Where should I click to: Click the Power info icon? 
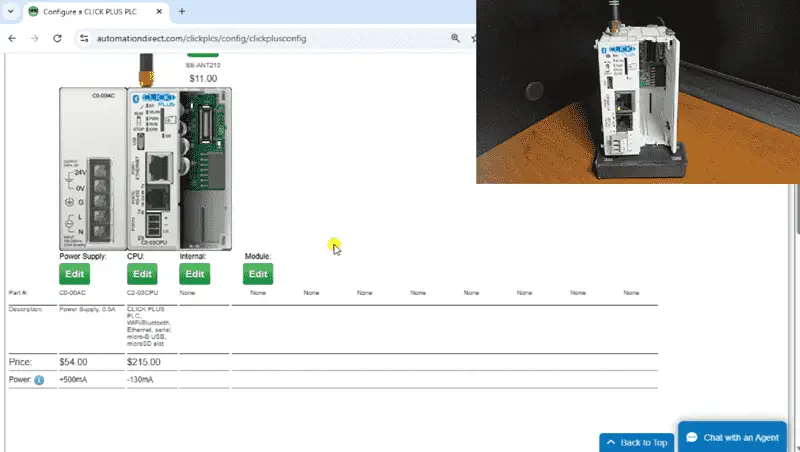coord(39,380)
